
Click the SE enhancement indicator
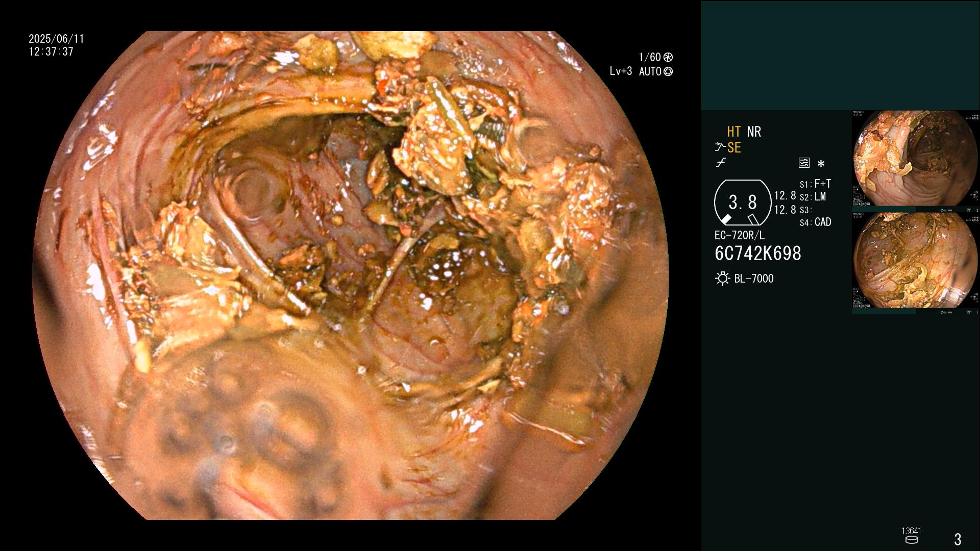click(x=734, y=147)
